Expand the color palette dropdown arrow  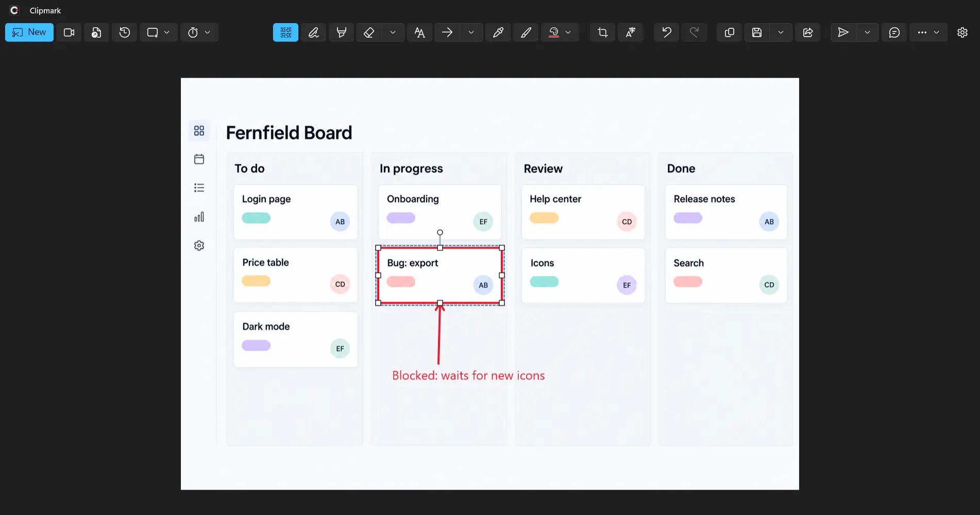(x=568, y=32)
